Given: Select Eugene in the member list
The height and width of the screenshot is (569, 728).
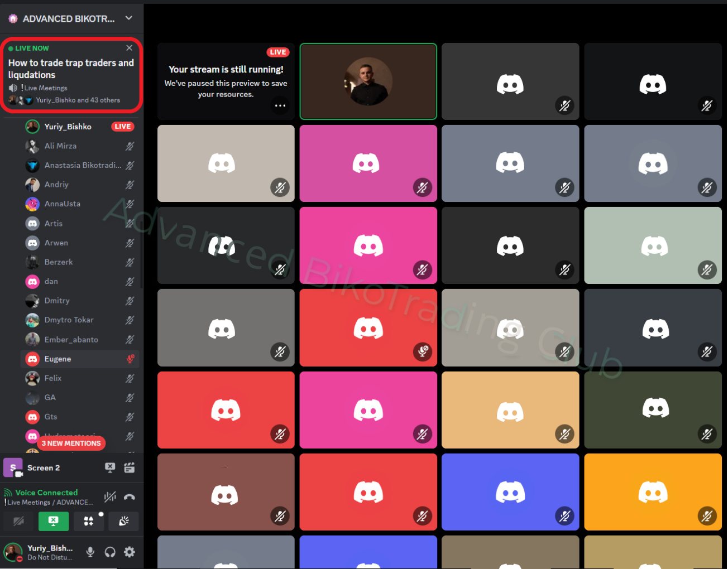Looking at the screenshot, I should pos(79,359).
